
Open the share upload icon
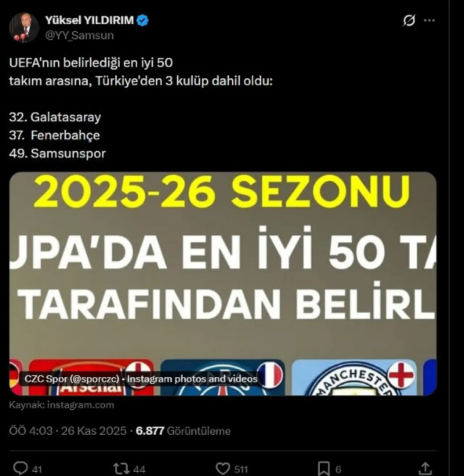(425, 468)
